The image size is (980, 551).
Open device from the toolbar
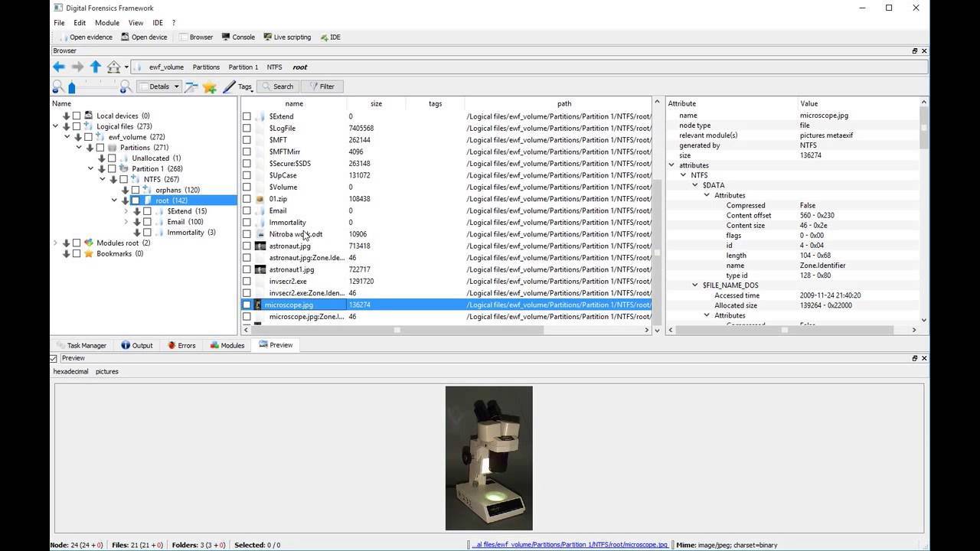coord(144,37)
